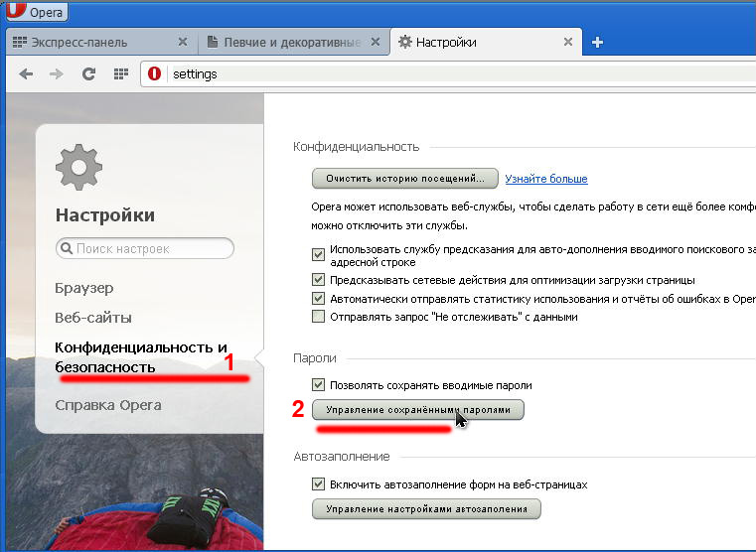Uncheck predict network actions option

(318, 280)
